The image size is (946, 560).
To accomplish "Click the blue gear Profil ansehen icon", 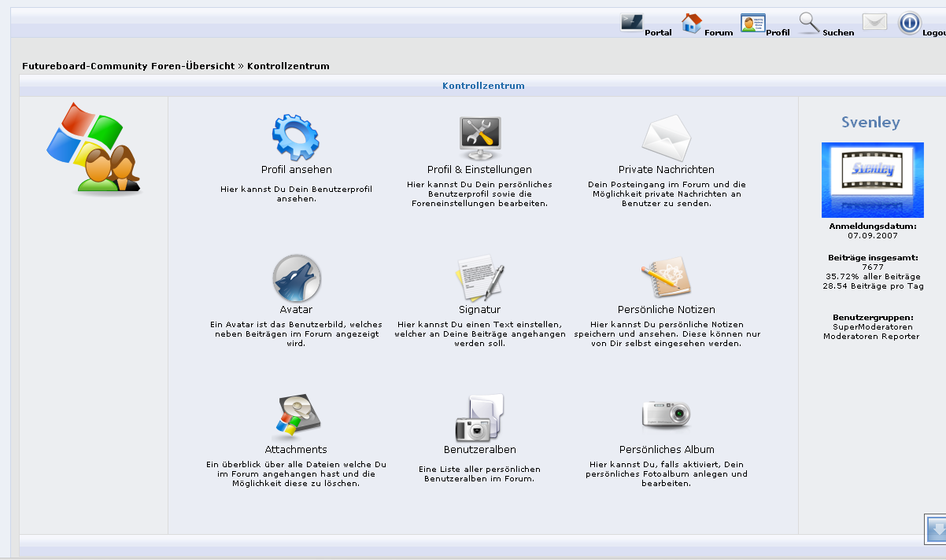I will [296, 138].
